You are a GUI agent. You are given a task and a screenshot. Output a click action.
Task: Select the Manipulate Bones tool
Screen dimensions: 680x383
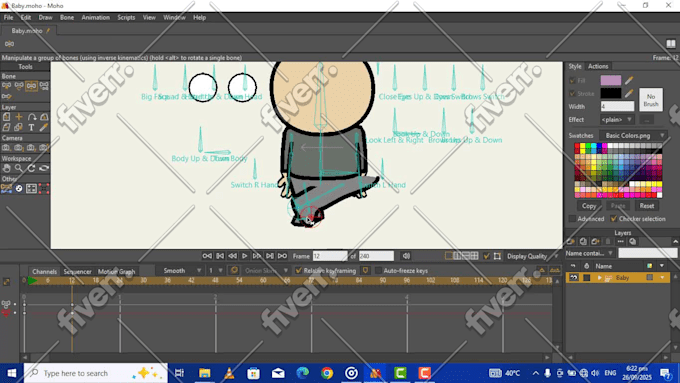tap(31, 86)
